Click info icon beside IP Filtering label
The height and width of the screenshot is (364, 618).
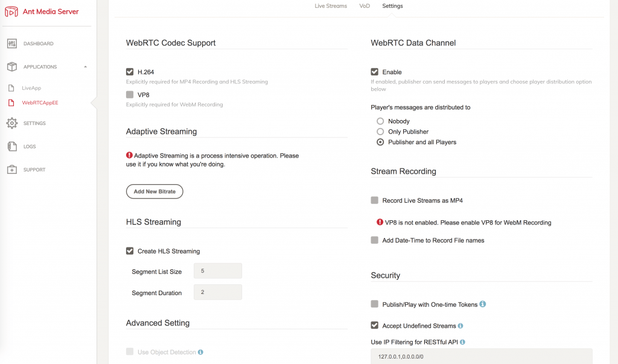(462, 342)
